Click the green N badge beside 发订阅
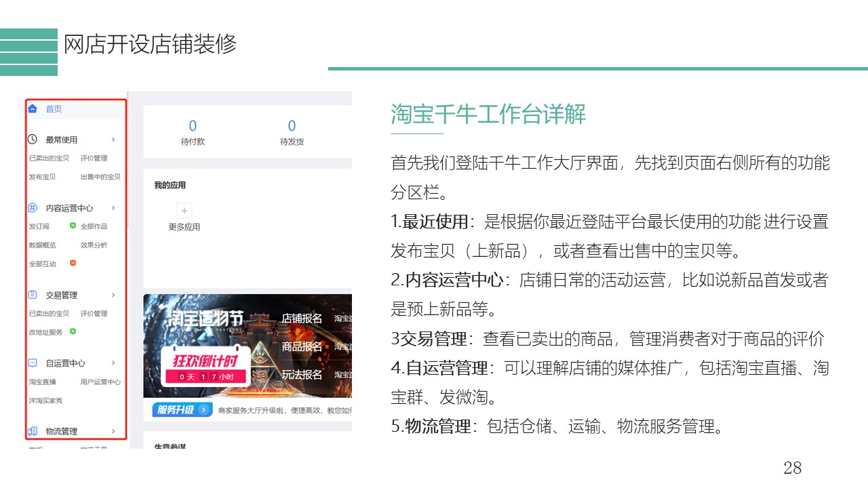The width and height of the screenshot is (868, 488). coord(73,226)
